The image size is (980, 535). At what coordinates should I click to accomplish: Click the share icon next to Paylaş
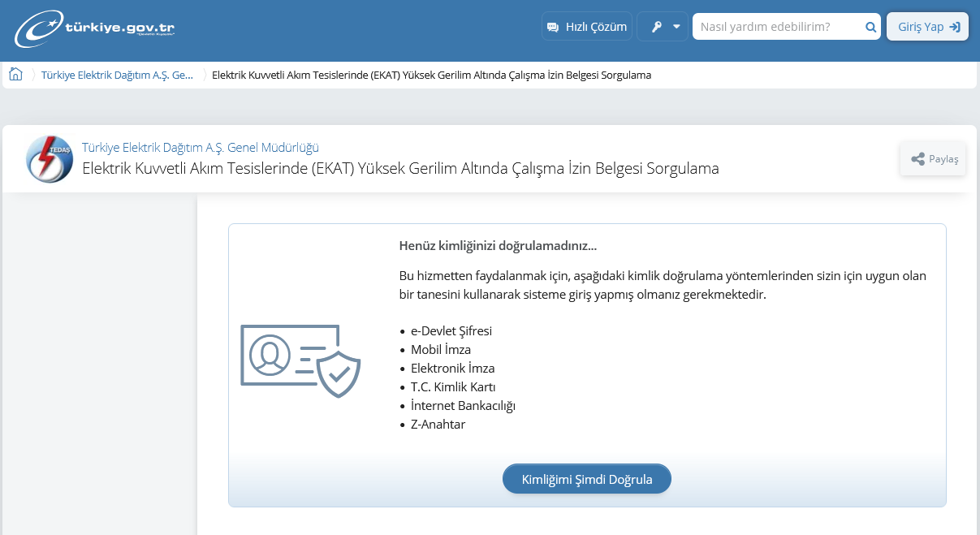[x=917, y=159]
